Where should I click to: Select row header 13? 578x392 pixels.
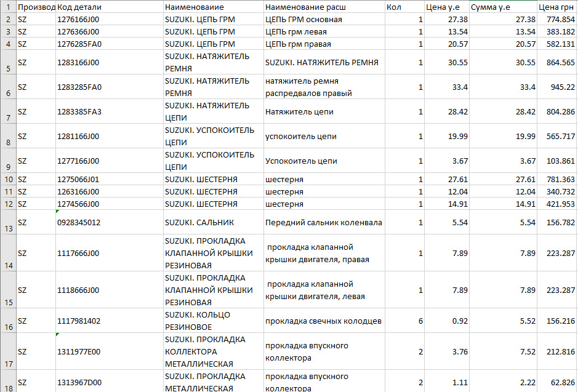[x=8, y=222]
